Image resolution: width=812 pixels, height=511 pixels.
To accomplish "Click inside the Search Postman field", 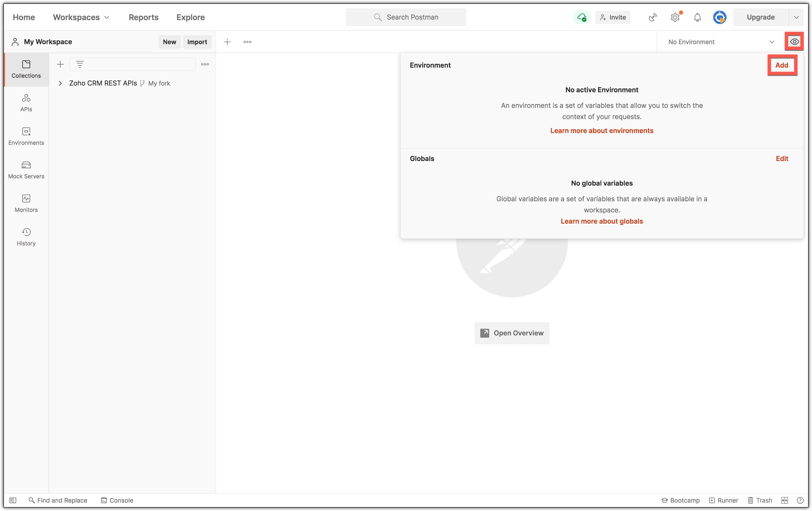I will 406,17.
